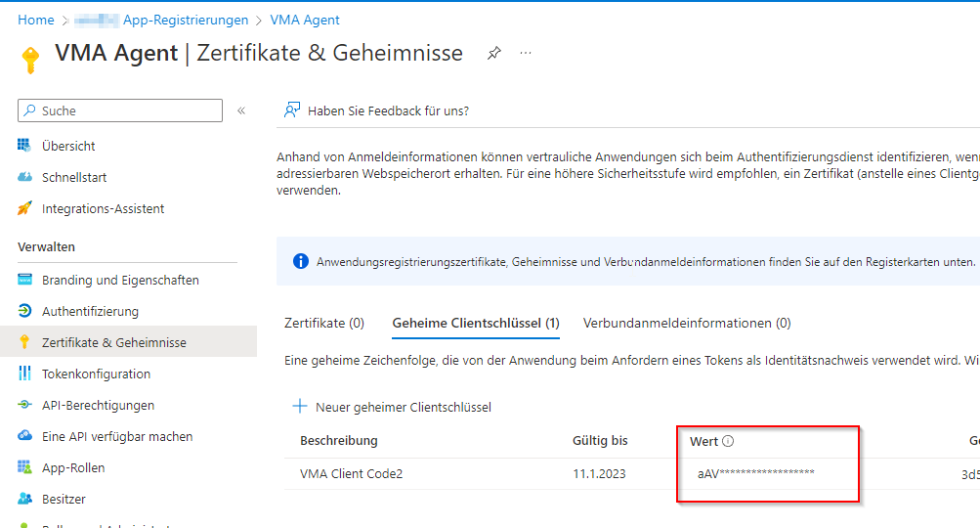This screenshot has height=528, width=980.
Task: Switch to the Zertifikate (0) tab
Action: coord(323,324)
